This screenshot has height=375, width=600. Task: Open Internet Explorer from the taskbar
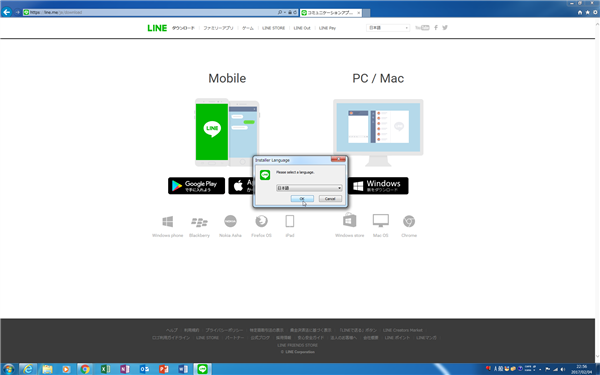click(x=28, y=369)
